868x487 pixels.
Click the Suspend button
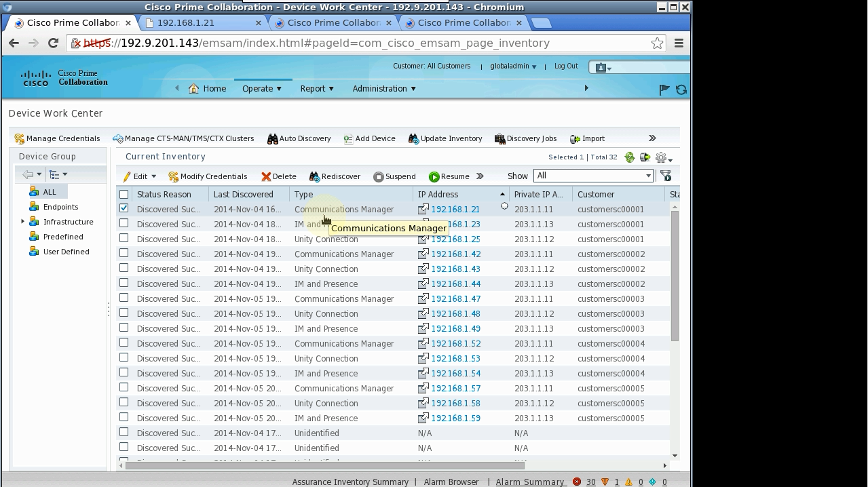(394, 176)
